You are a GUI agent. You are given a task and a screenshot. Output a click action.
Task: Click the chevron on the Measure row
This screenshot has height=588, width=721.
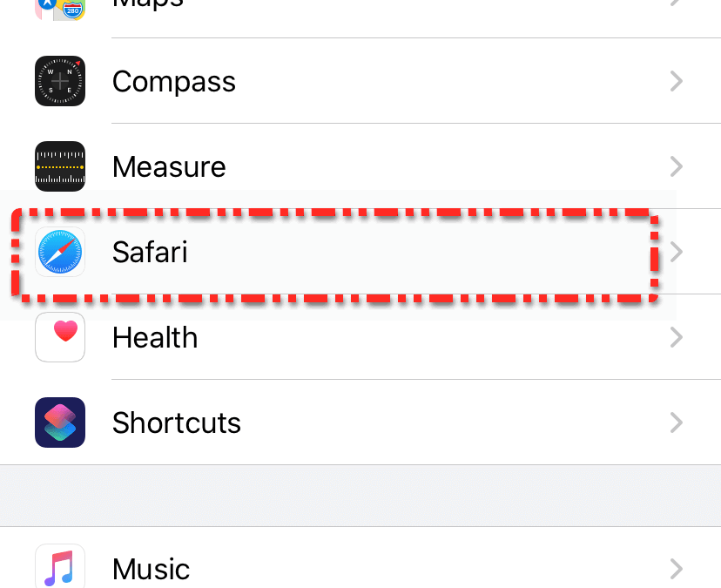pos(676,166)
